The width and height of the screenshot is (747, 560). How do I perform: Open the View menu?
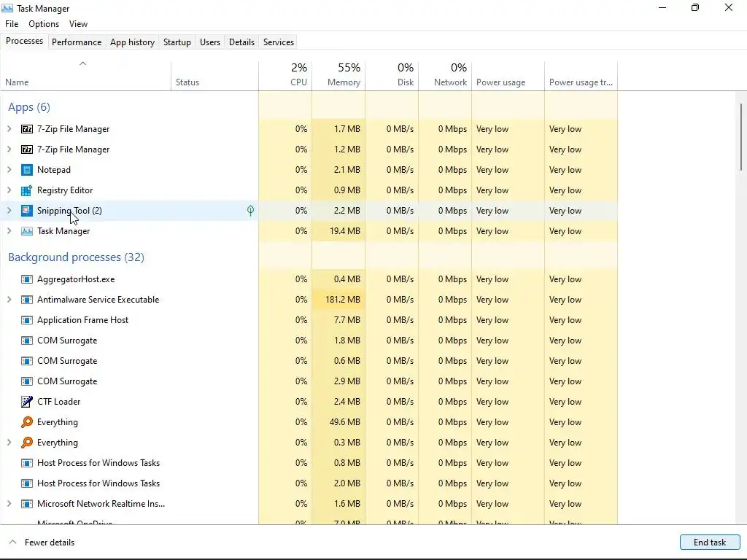coord(78,24)
